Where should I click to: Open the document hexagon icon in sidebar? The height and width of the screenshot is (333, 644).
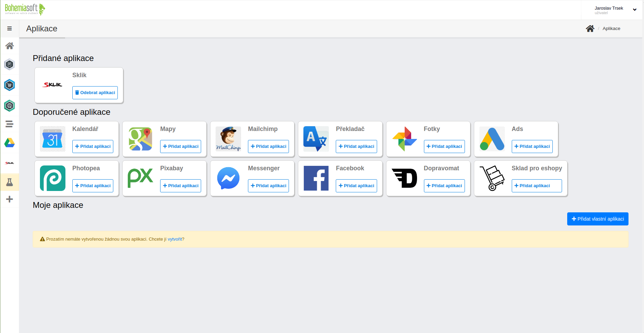coord(10,64)
